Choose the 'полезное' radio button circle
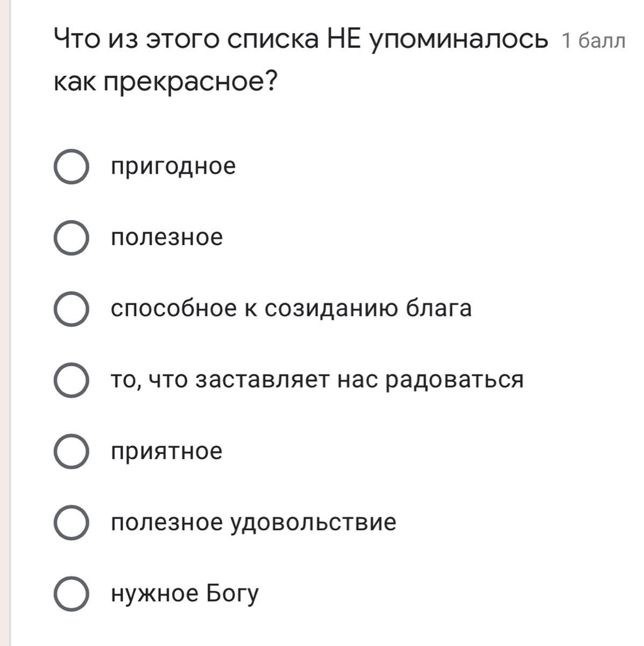Screen dimensions: 644x646 pos(71,238)
